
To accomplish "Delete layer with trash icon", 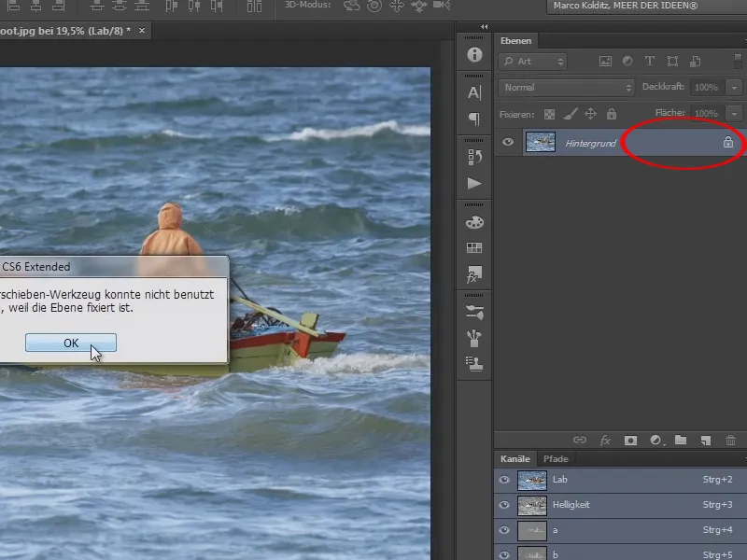I will pyautogui.click(x=730, y=441).
